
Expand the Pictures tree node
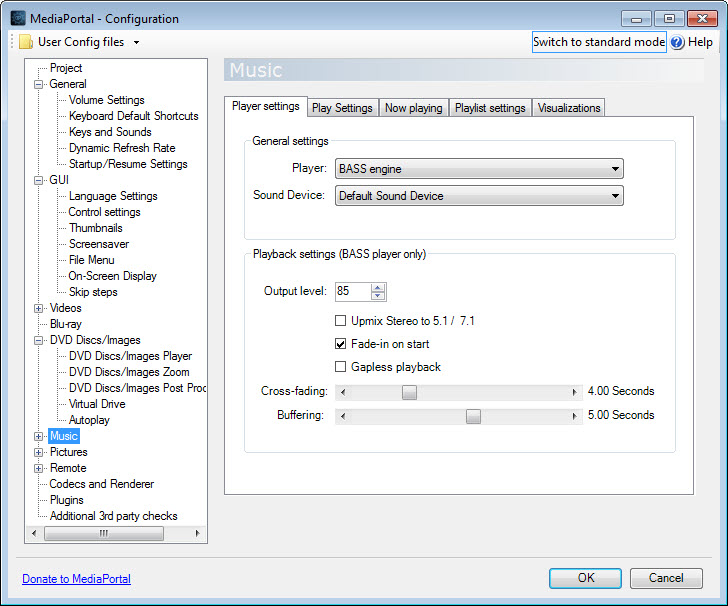coord(39,452)
